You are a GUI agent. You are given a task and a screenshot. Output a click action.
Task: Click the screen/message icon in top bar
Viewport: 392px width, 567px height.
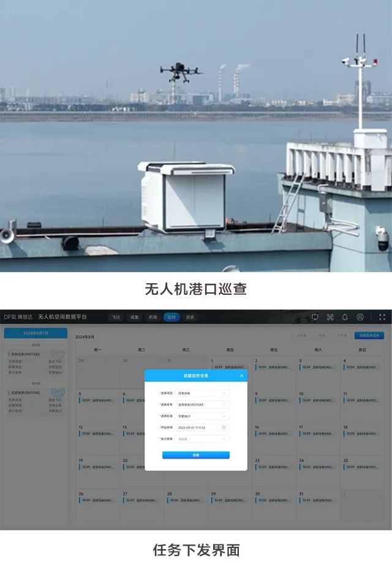pyautogui.click(x=315, y=317)
